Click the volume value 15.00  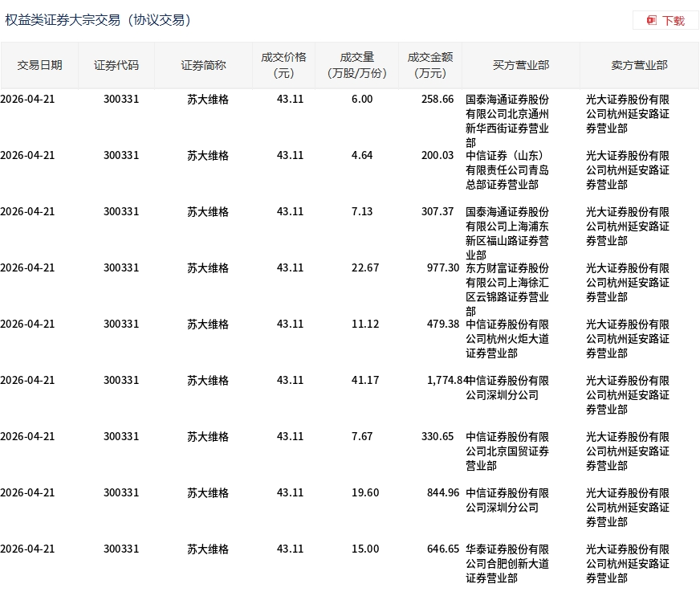point(365,549)
